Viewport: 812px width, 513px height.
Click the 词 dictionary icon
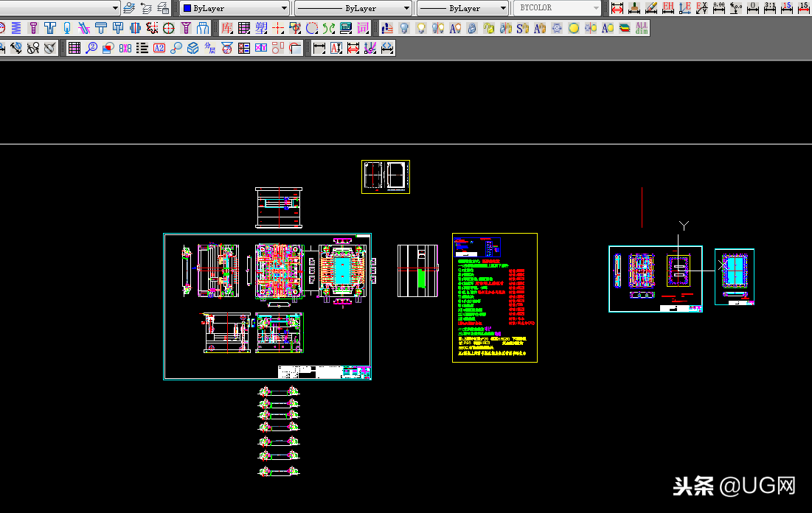(363, 28)
